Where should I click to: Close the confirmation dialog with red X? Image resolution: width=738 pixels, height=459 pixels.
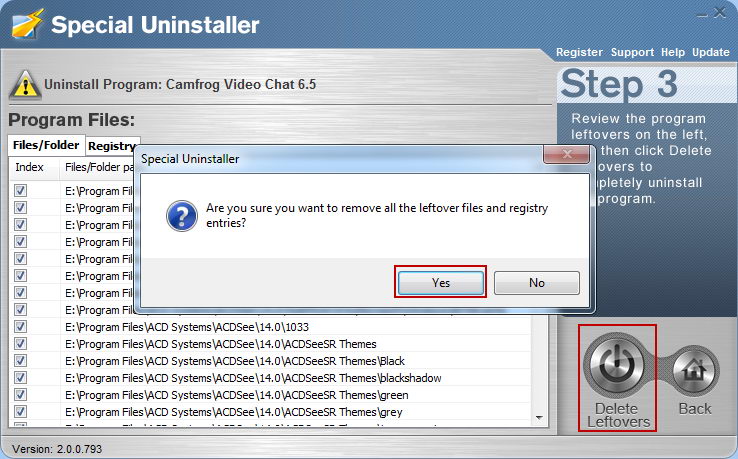point(567,153)
